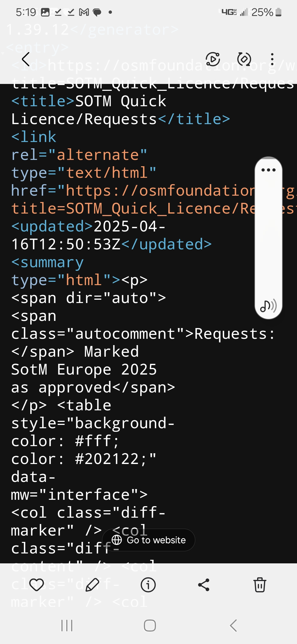
Task: Show image details info icon
Action: (148, 585)
